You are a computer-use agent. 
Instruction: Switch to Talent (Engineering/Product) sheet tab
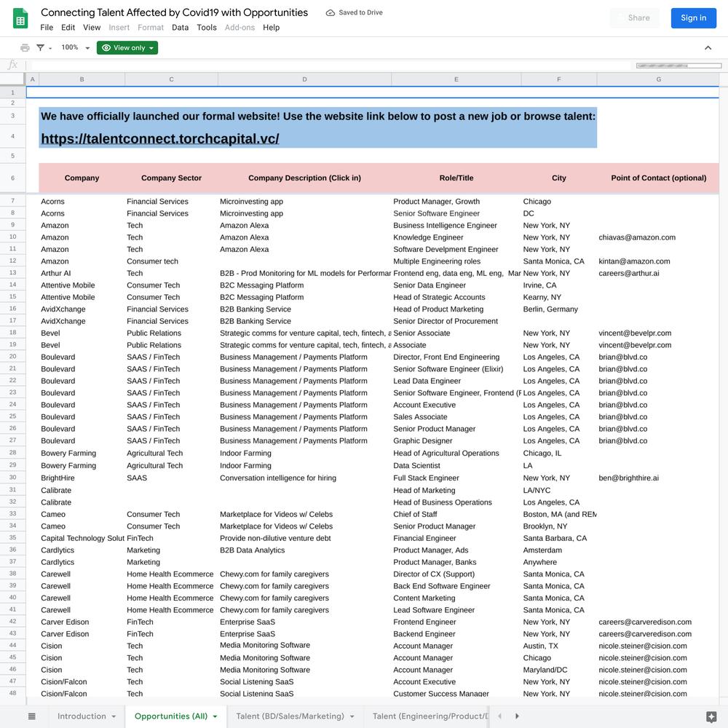[x=430, y=716]
